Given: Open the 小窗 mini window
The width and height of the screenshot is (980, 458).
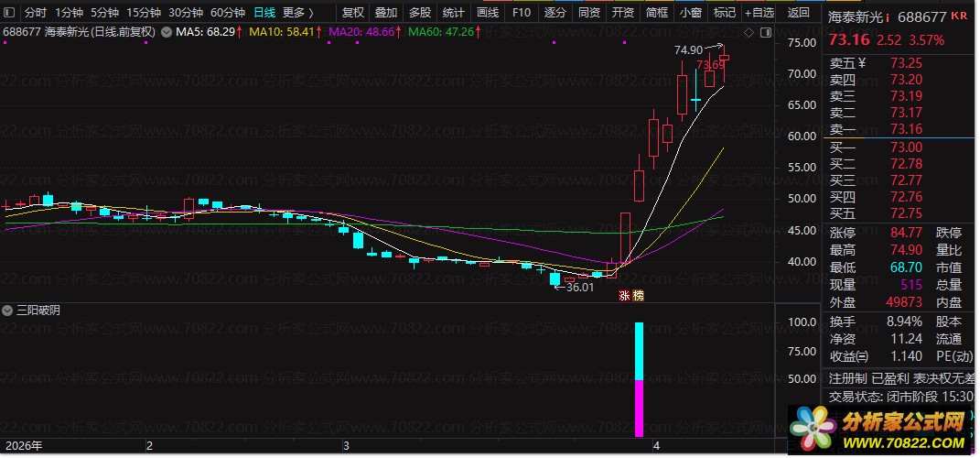Looking at the screenshot, I should click(x=691, y=13).
